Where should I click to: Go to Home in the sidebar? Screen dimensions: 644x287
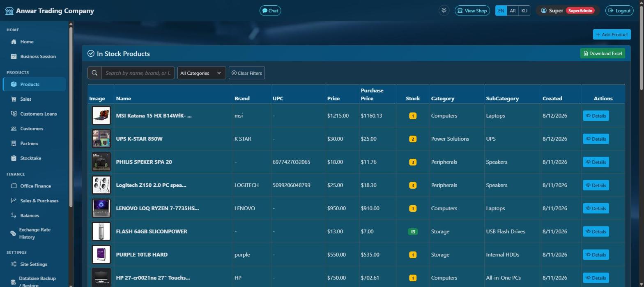coord(34,42)
